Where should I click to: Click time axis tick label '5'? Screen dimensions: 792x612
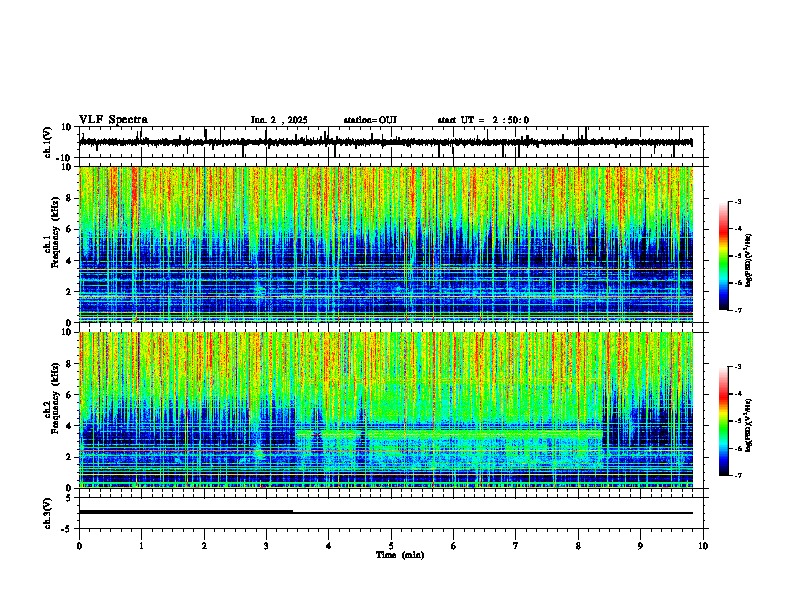(x=391, y=546)
